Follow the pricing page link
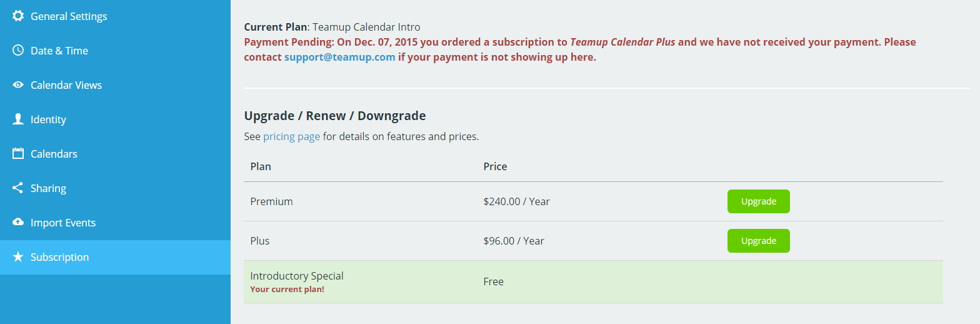The width and height of the screenshot is (980, 324). coord(291,136)
